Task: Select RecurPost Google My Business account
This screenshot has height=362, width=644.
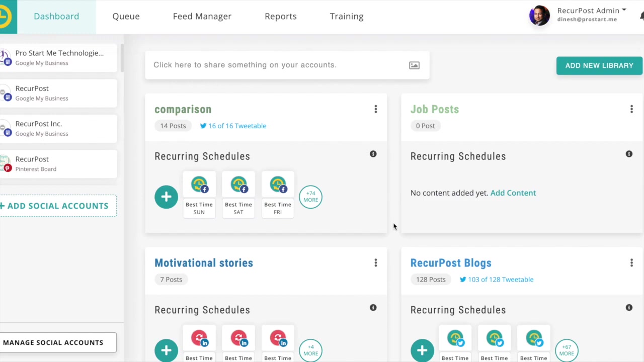Action: coord(58,93)
